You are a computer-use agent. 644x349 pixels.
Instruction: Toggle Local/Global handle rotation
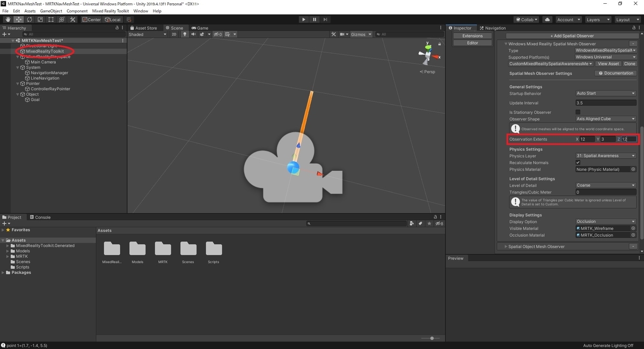(113, 19)
